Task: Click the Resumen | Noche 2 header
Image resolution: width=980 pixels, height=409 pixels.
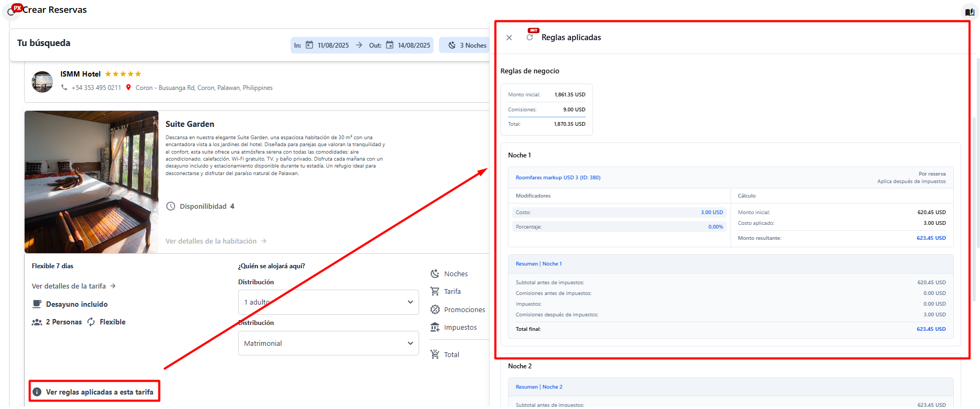Action: tap(539, 387)
